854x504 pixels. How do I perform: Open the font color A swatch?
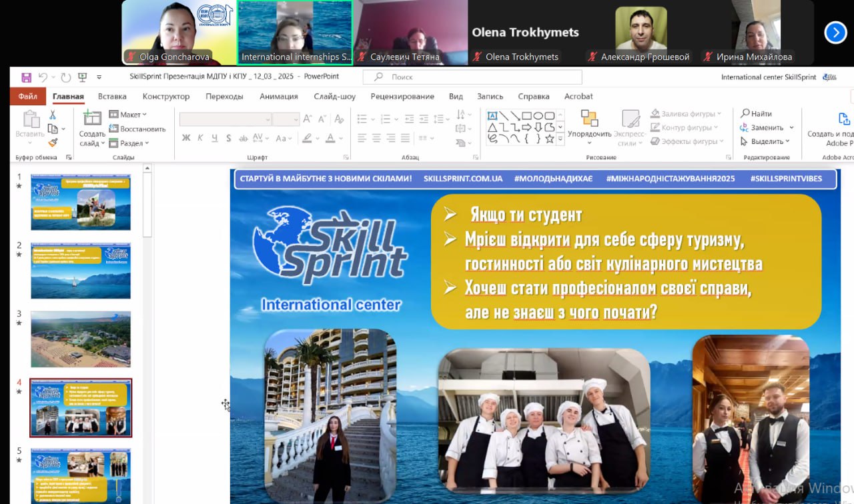[x=330, y=138]
